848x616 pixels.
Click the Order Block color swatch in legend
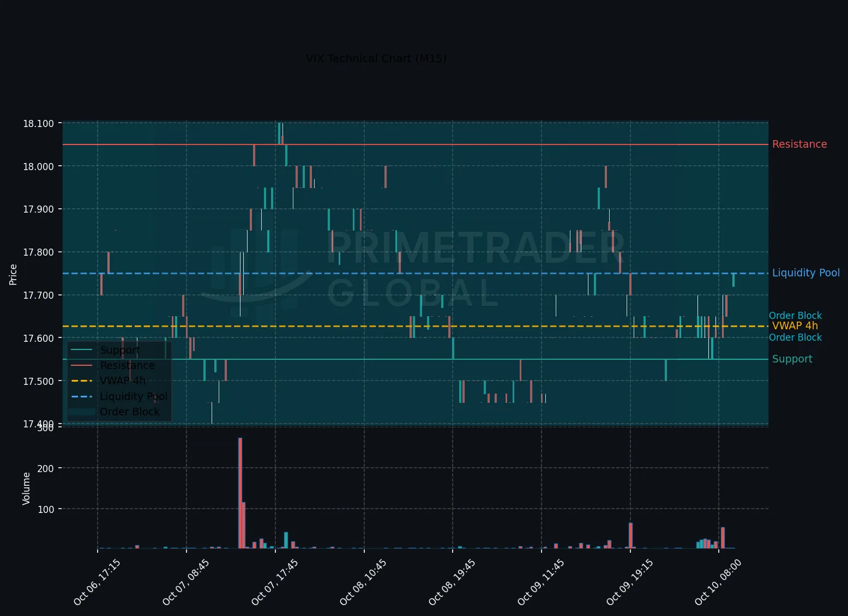[82, 412]
